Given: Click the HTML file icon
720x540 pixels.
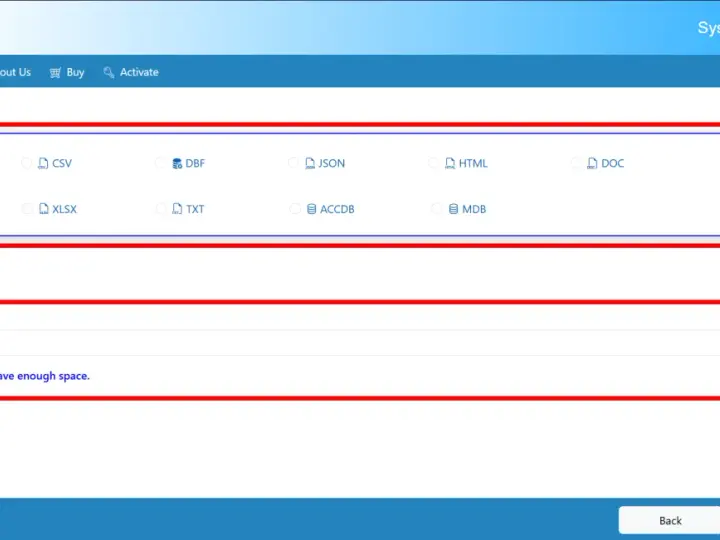Looking at the screenshot, I should click(450, 163).
